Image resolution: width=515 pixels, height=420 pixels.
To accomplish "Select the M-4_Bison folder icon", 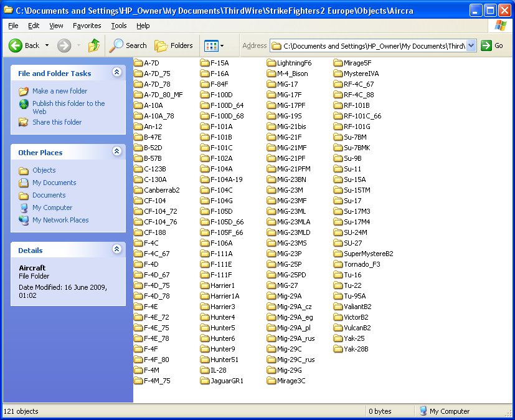I will 272,74.
